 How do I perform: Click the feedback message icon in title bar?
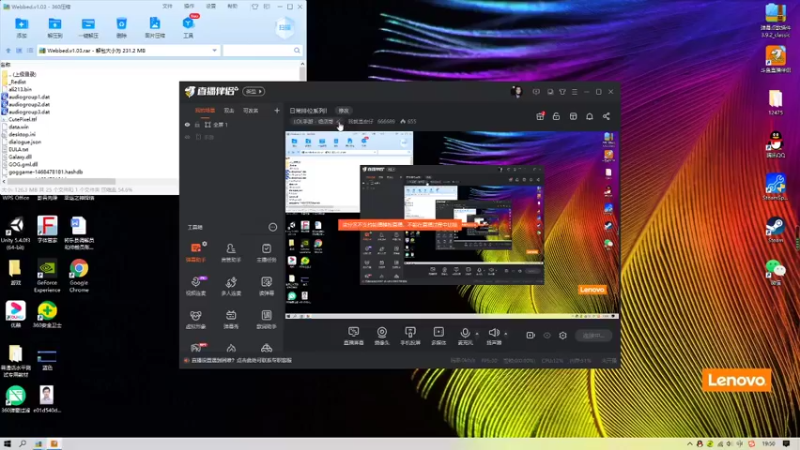[536, 92]
